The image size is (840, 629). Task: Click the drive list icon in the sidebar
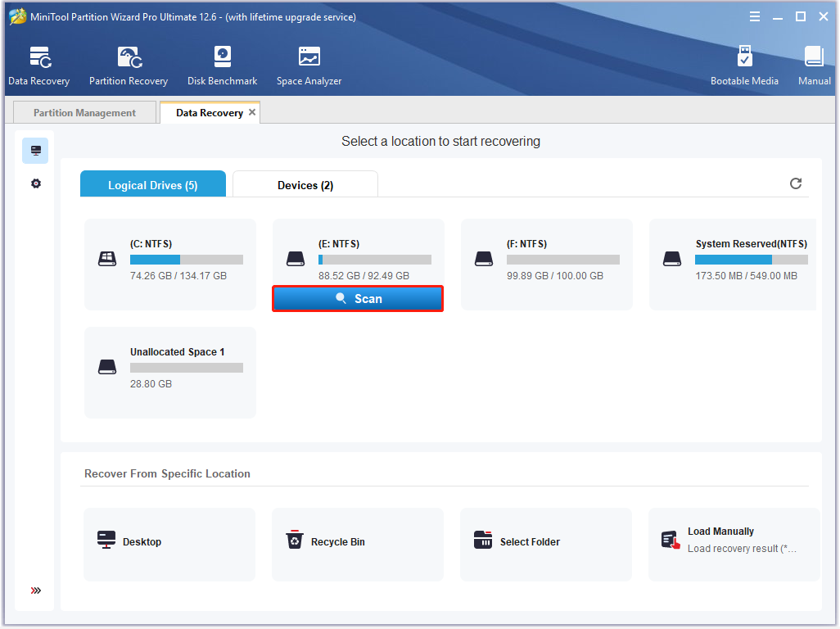[34, 150]
